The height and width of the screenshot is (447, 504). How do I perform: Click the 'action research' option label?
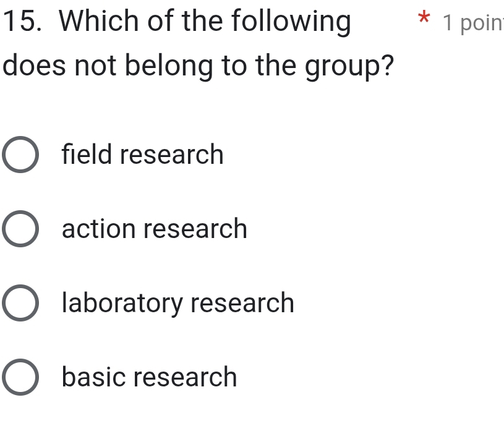click(155, 229)
